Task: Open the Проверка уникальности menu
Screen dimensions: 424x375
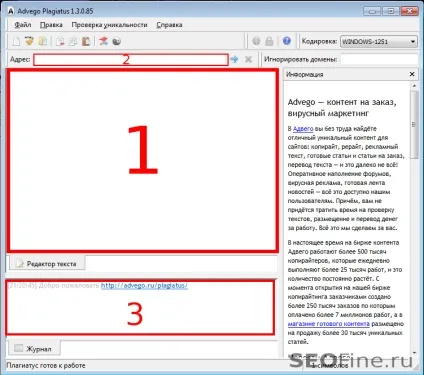Action: click(109, 25)
